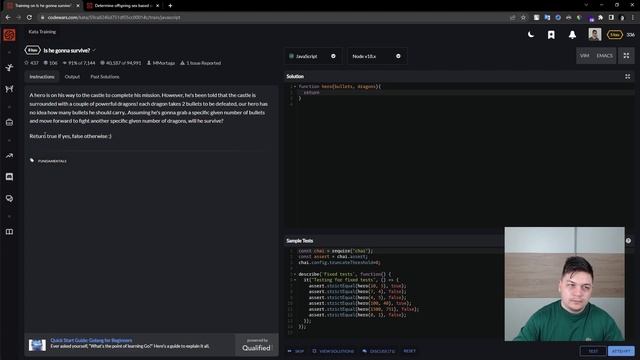Close the 'Determine offspring sex' browser tab
Screen dimensions: 640x360
[158, 6]
